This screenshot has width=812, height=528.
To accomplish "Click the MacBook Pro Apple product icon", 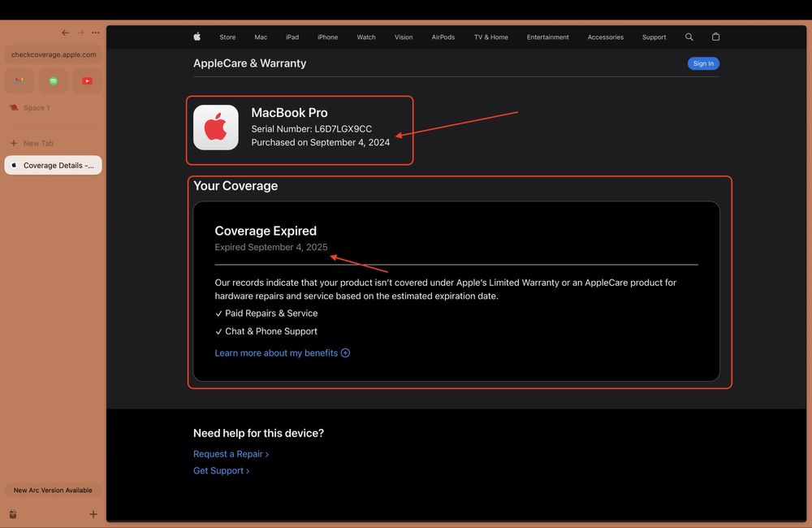I will 216,128.
